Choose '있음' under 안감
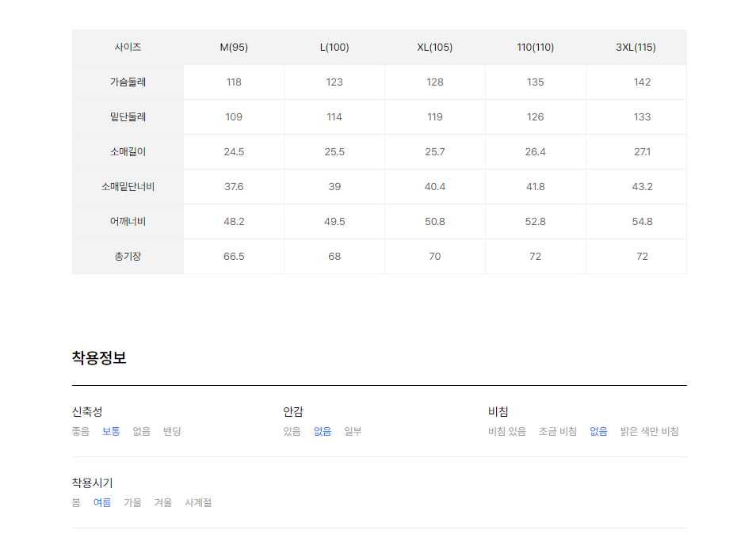 tap(292, 431)
